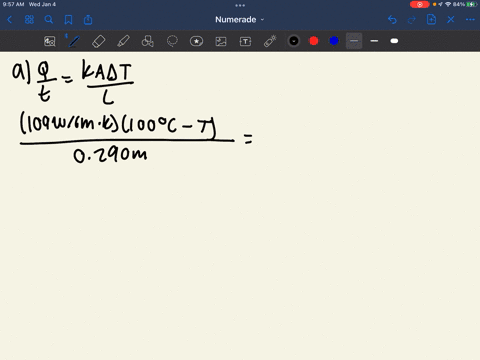Select the Pen tool
Image resolution: width=480 pixels, height=360 pixels.
click(x=74, y=41)
